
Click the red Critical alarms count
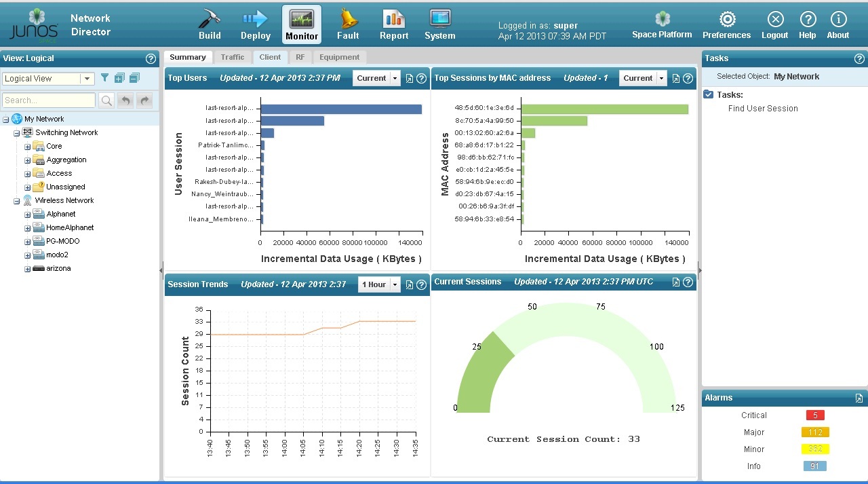point(814,415)
